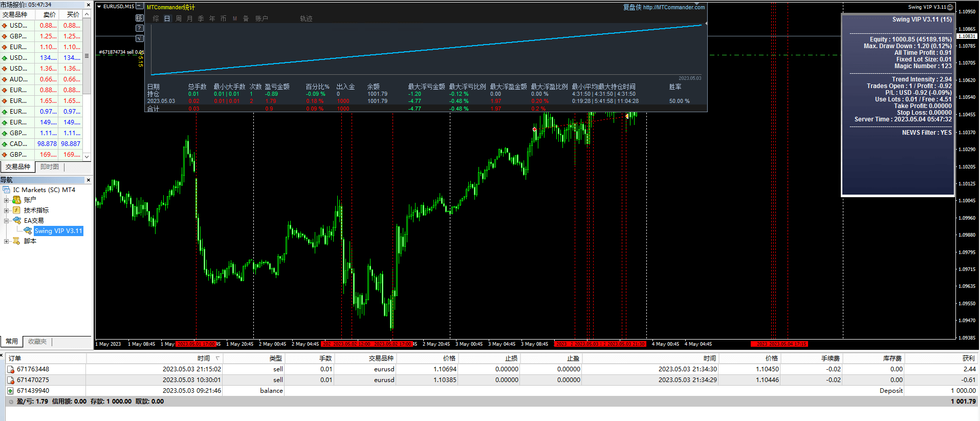Collapse the EA交易 tree node
The width and height of the screenshot is (980, 421).
point(7,221)
